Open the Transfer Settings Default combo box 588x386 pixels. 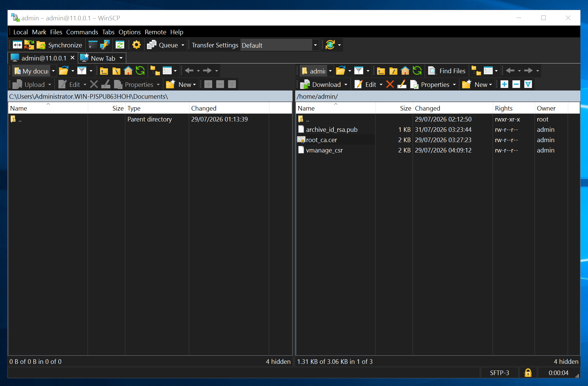point(279,45)
